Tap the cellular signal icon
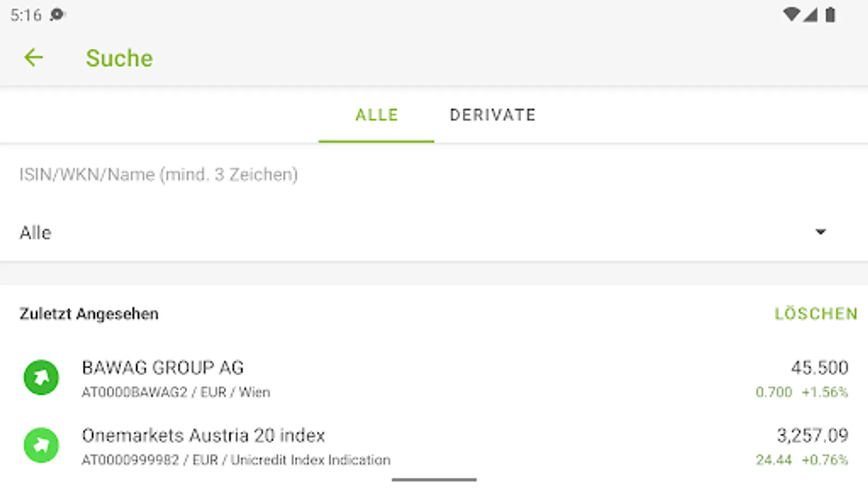Screen dimensions: 868x488 [810, 15]
